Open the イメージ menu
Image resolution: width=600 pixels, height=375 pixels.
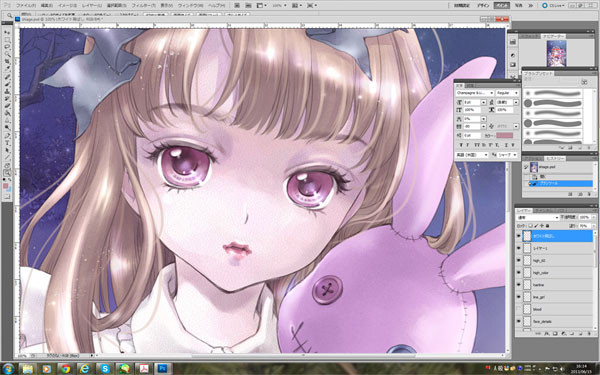[x=67, y=6]
